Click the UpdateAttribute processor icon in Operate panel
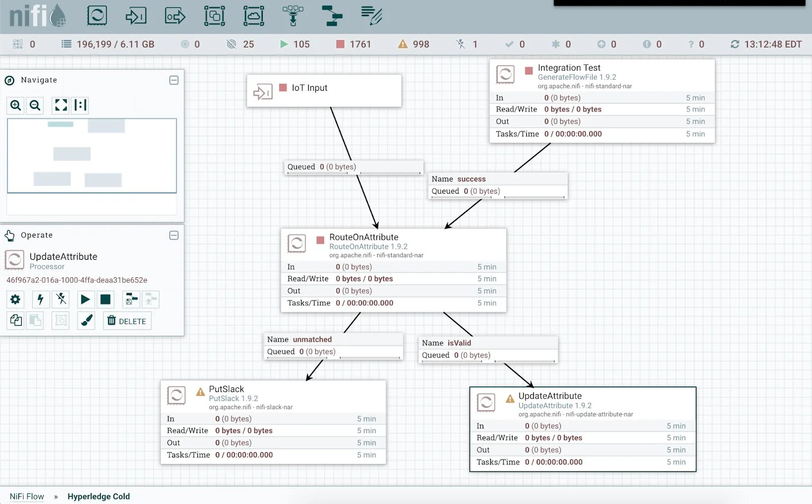812x504 pixels. pyautogui.click(x=14, y=260)
